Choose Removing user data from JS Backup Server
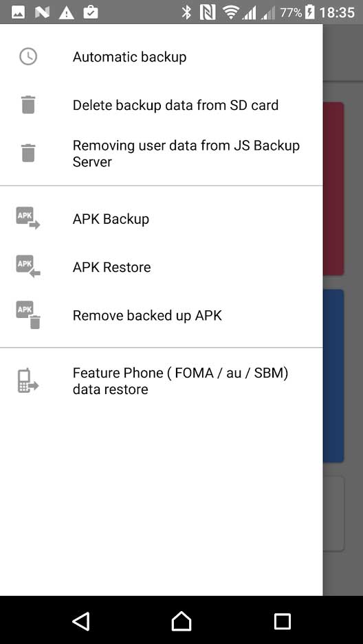Viewport: 363px width, 644px height. pos(161,154)
